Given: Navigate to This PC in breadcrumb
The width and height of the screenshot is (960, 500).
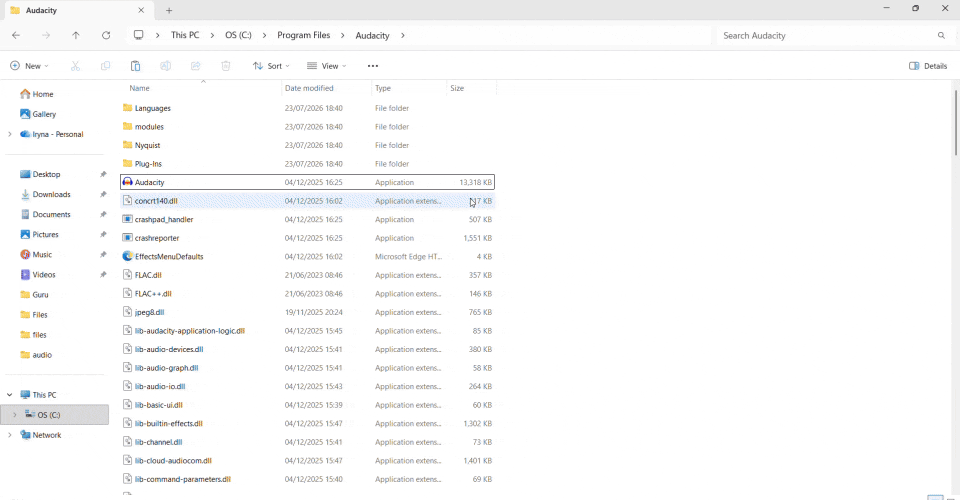Looking at the screenshot, I should (x=185, y=35).
